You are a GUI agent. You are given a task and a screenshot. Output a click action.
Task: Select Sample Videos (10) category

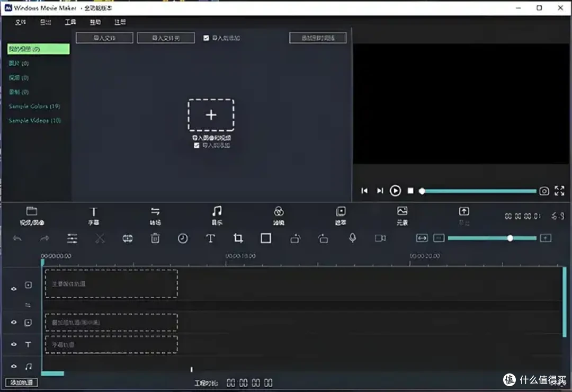coord(34,120)
